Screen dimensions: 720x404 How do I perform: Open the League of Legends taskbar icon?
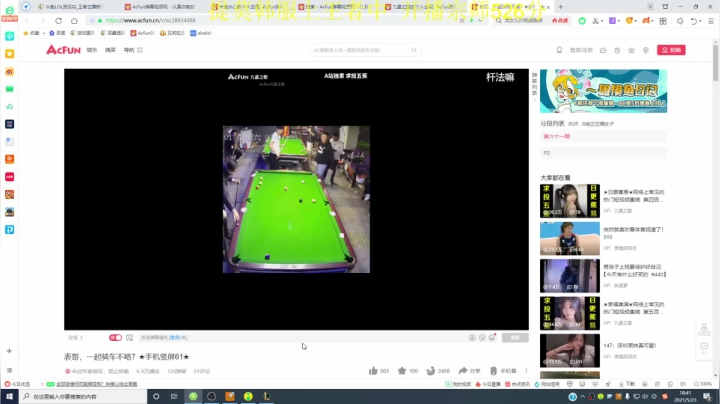[x=266, y=396]
